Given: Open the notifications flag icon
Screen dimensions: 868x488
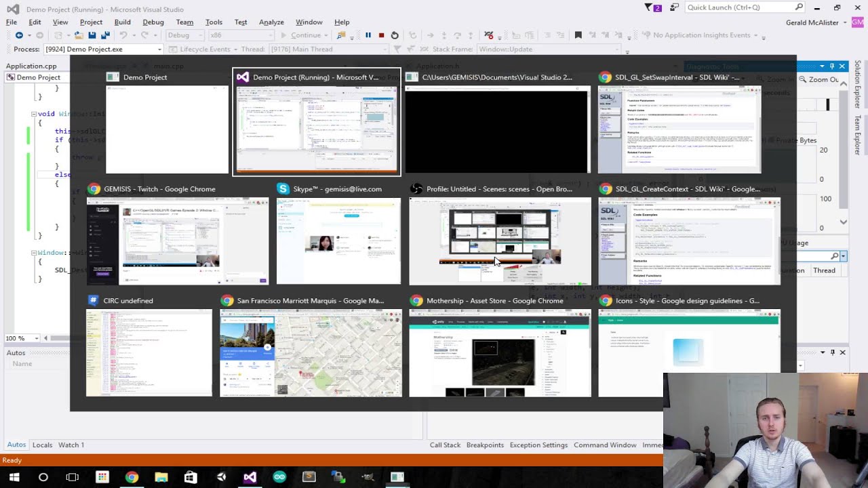Looking at the screenshot, I should pyautogui.click(x=652, y=7).
